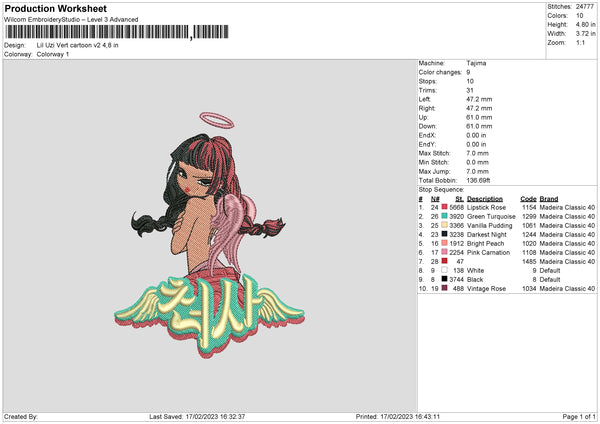Click the 'Pink Carnation' description text
Viewport: 600px width, 424px height.
point(489,253)
